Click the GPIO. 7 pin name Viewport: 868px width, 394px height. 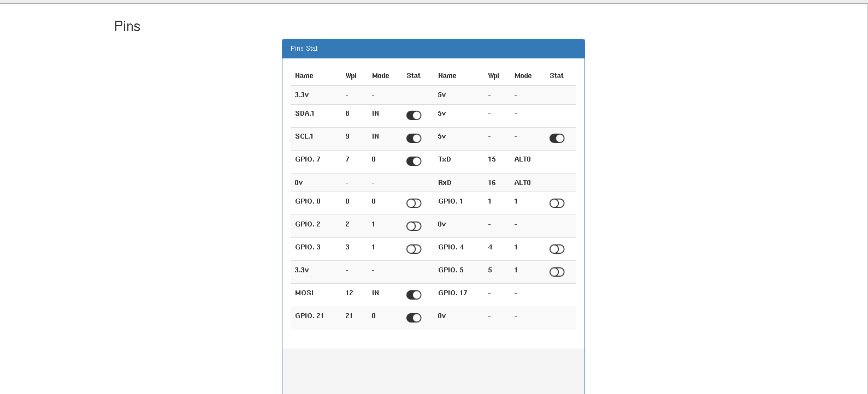click(308, 159)
